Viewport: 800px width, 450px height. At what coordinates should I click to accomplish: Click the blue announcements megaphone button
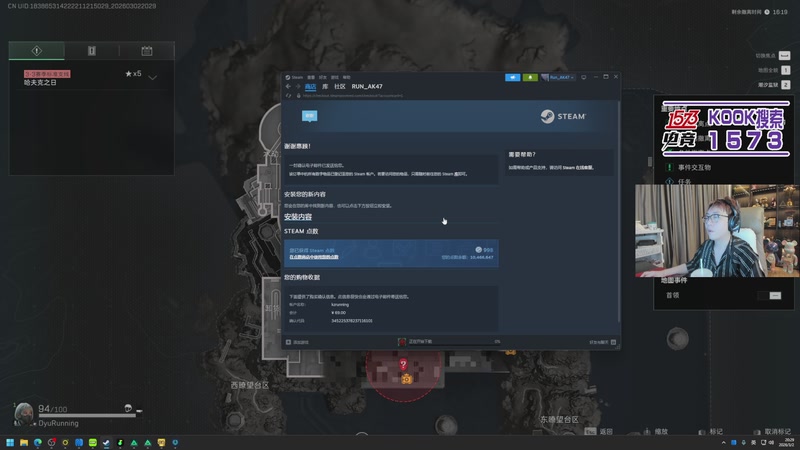(513, 77)
